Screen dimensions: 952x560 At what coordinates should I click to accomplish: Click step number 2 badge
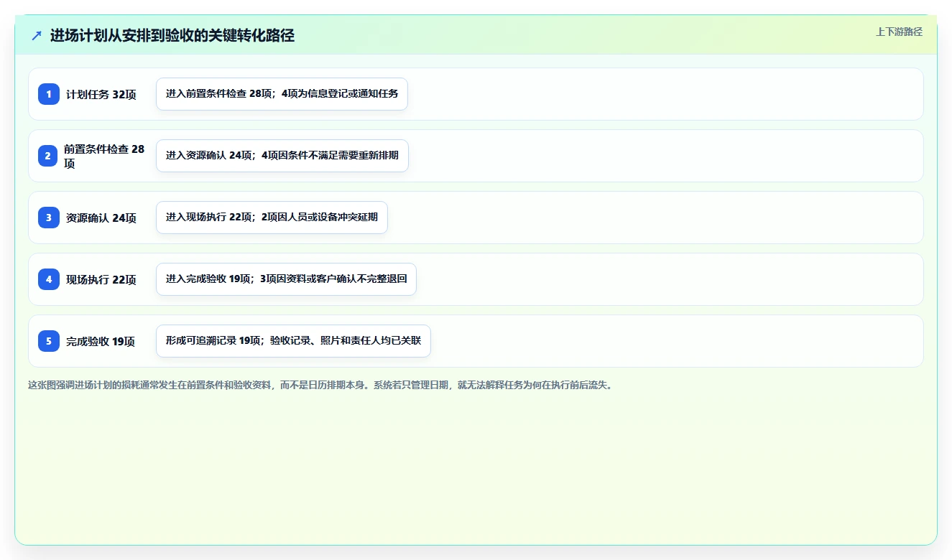click(x=49, y=156)
